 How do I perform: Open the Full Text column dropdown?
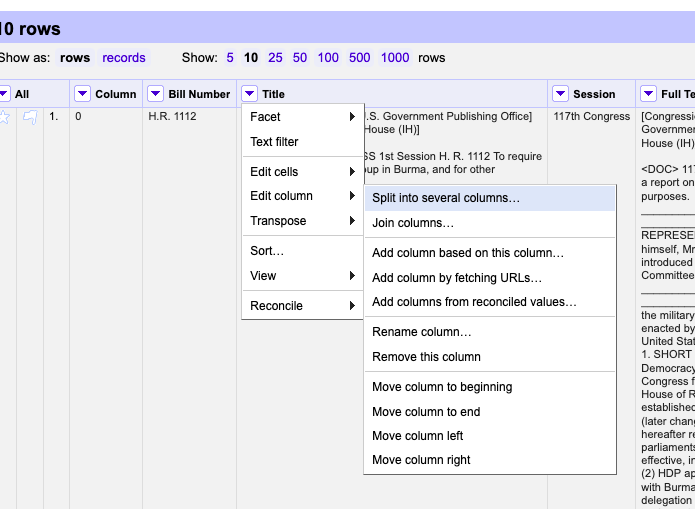pos(648,94)
